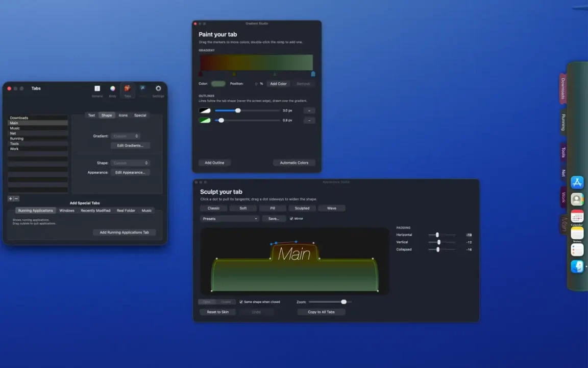Image resolution: width=588 pixels, height=368 pixels.
Task: Select the olive gradient stop marker
Action: 234,74
